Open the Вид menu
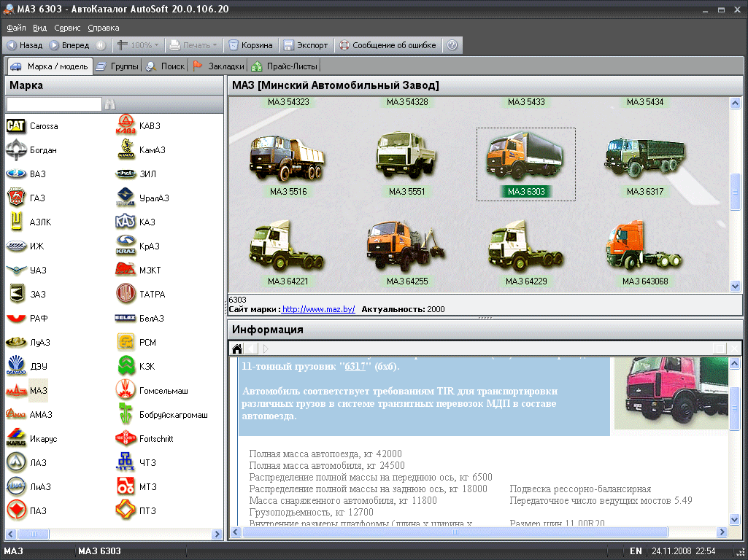Viewport: 748px width, 560px height. [x=39, y=28]
